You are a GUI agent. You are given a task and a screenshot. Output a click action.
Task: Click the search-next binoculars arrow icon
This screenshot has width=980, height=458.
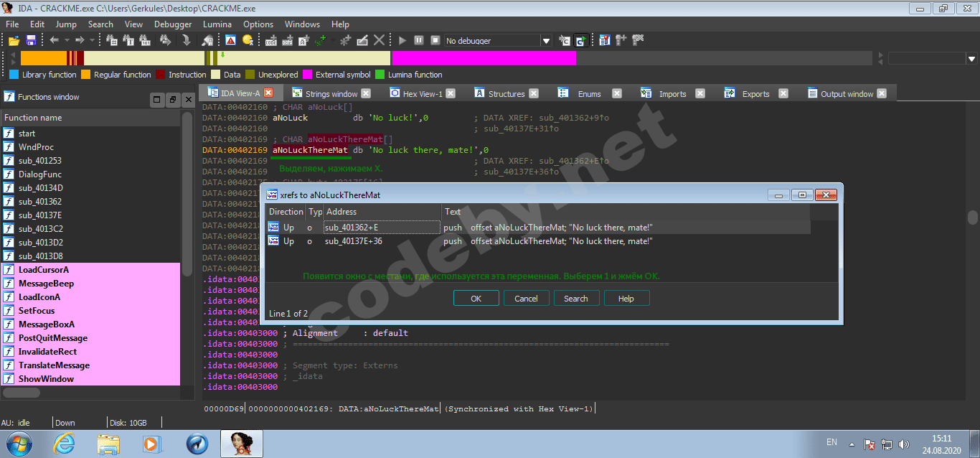[166, 41]
